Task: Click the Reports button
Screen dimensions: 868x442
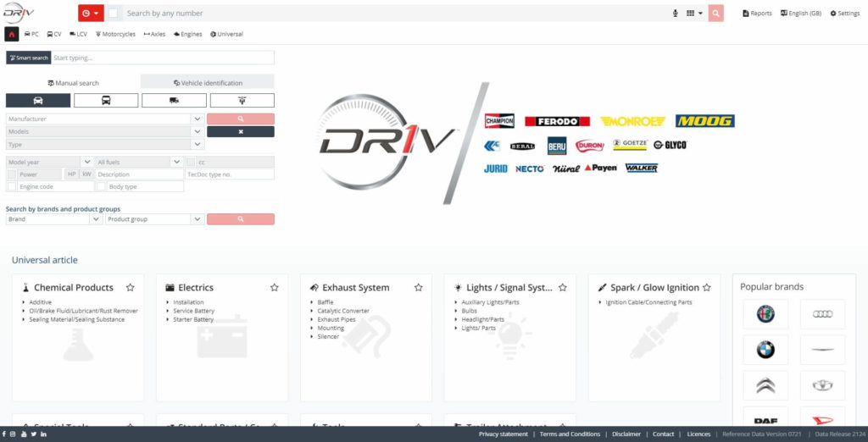Action: pos(757,14)
